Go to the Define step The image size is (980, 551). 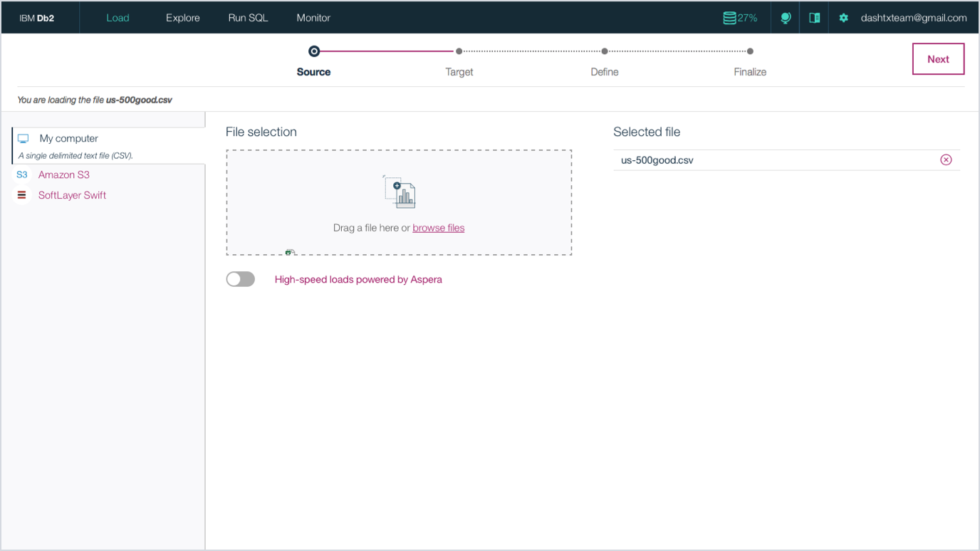click(x=605, y=71)
